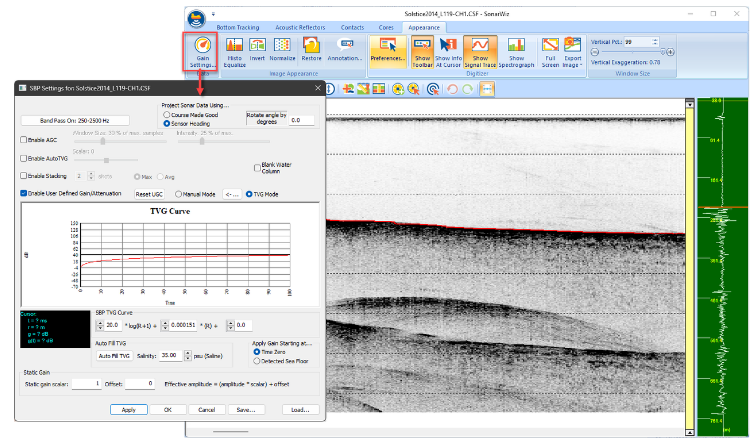Image resolution: width=750 pixels, height=439 pixels.
Task: Click the redo arrow in the digitizer toolbar
Action: (467, 89)
